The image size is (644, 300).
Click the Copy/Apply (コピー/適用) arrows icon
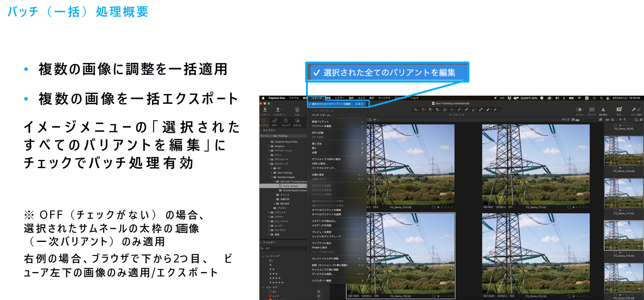636,110
